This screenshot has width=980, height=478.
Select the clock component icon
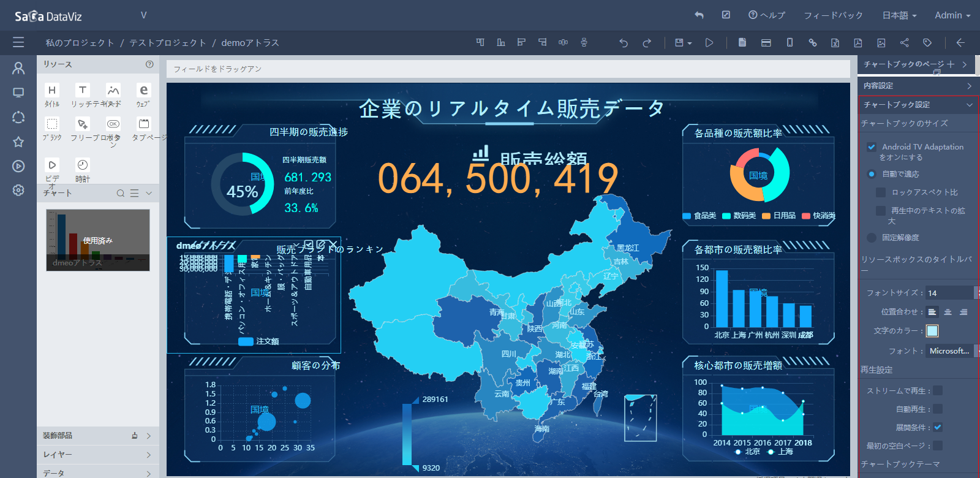83,165
